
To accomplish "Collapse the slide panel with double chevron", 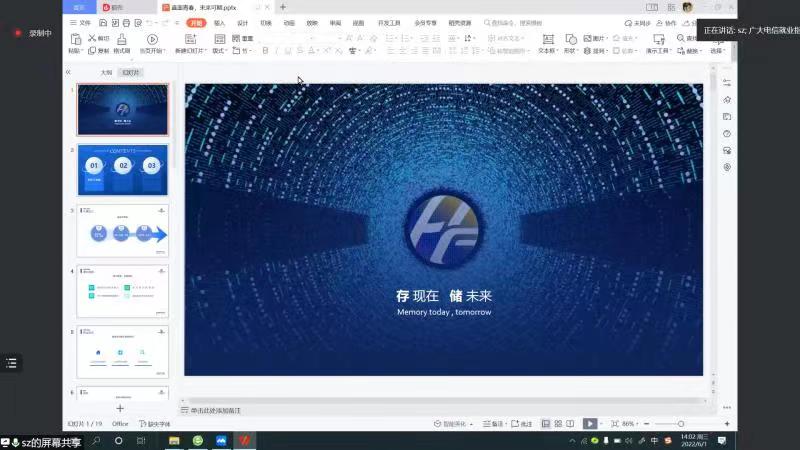I will [68, 73].
